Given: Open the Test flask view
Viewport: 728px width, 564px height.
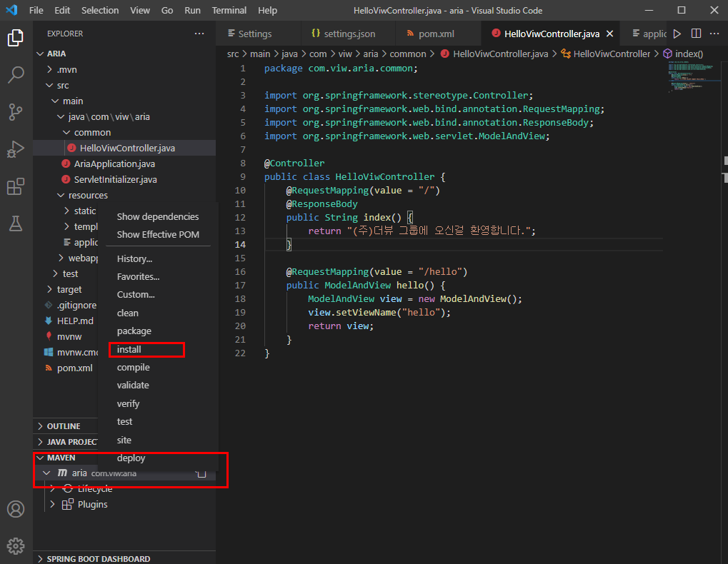Looking at the screenshot, I should pos(16,223).
